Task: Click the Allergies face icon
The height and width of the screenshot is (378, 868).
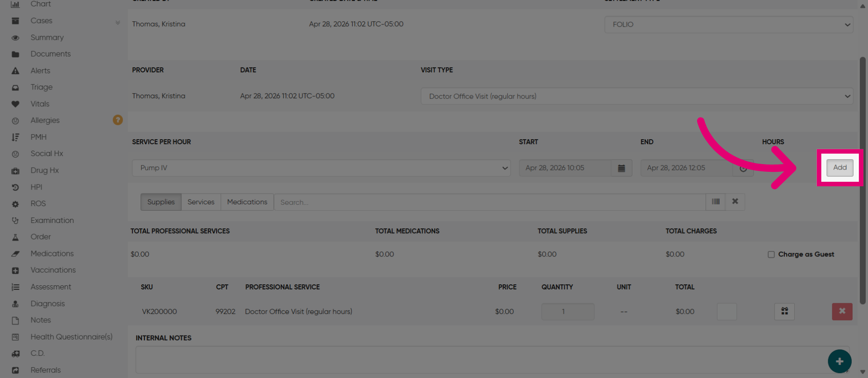Action: click(15, 121)
